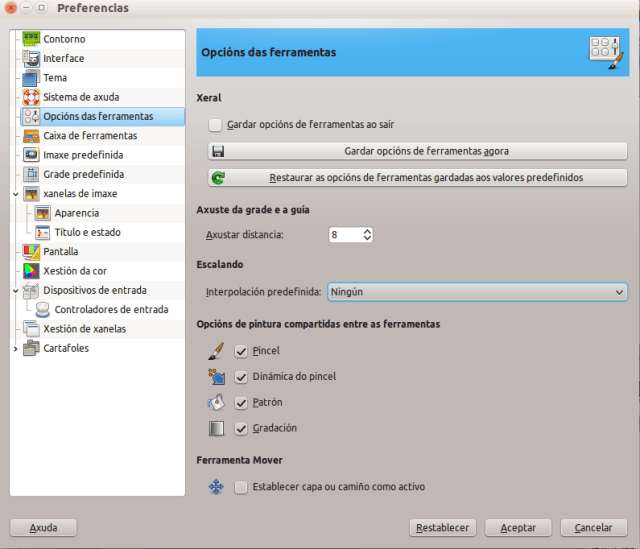Open Aparencia under xanelas de imaxe
Screen dimensions: 640x549
click(x=77, y=213)
